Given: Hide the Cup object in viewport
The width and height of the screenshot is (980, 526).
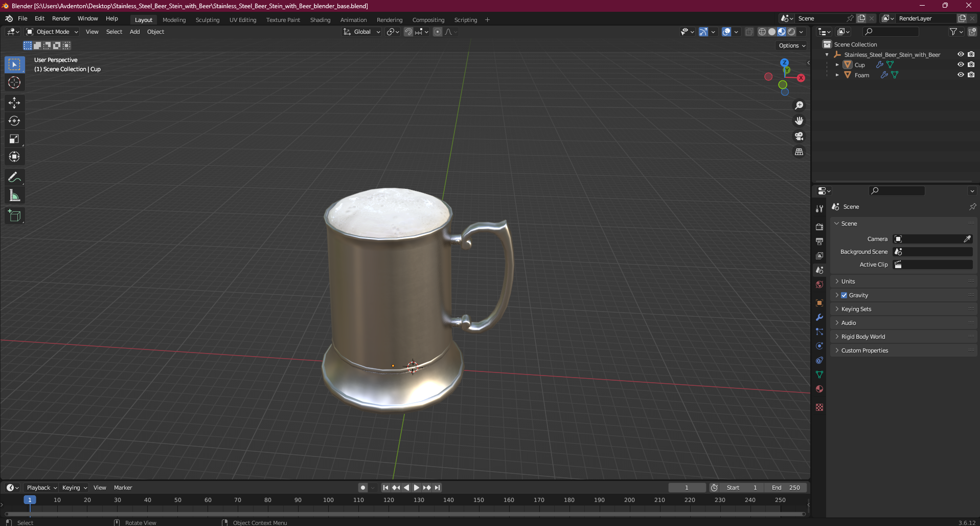Looking at the screenshot, I should pos(961,64).
